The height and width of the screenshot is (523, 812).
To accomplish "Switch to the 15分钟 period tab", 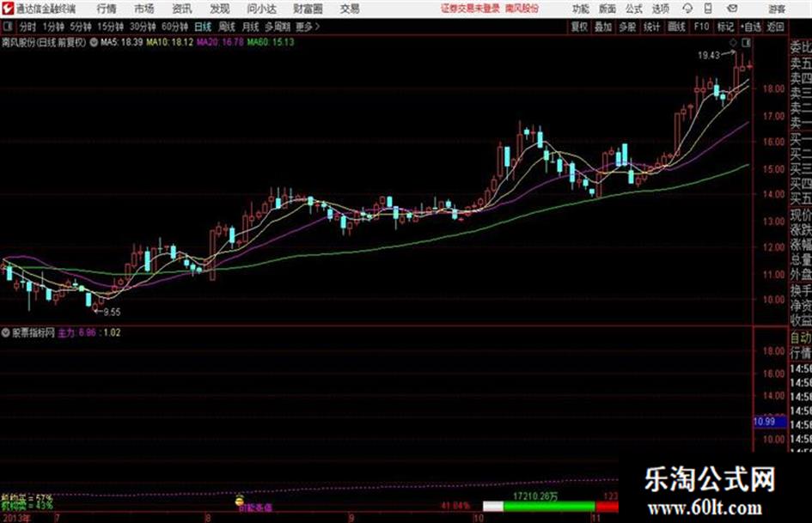I will pyautogui.click(x=110, y=27).
